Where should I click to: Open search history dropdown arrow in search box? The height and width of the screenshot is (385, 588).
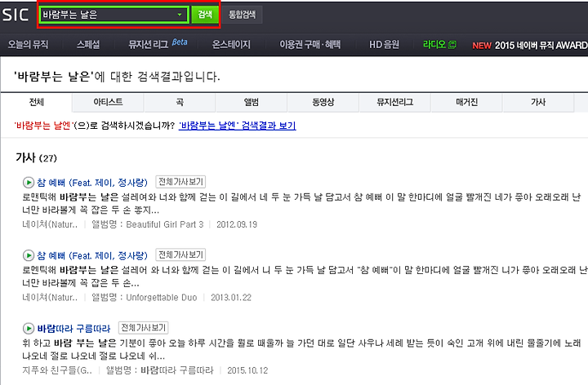tap(180, 15)
